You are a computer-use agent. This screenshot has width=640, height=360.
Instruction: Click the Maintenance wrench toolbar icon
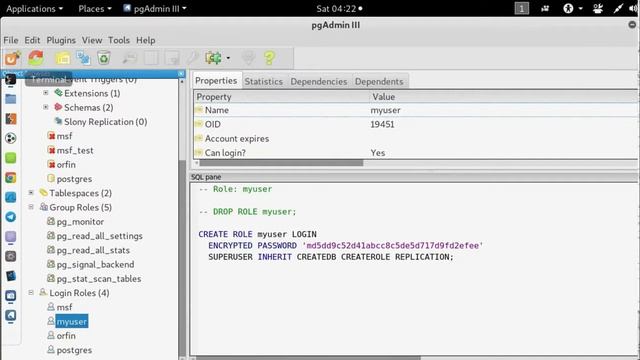193,58
